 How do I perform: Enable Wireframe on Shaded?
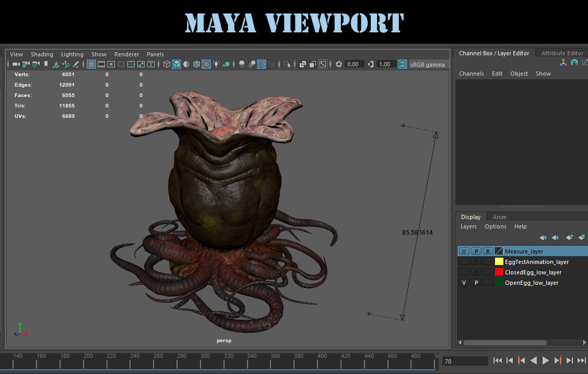point(196,64)
